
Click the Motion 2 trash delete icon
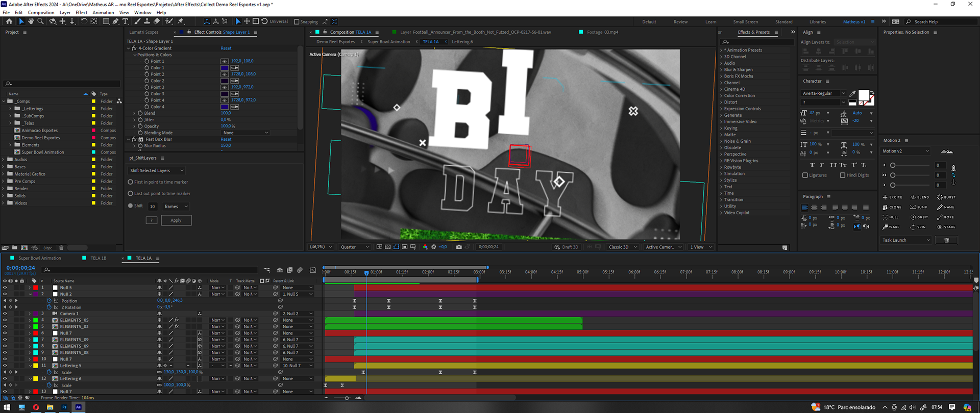click(x=946, y=240)
